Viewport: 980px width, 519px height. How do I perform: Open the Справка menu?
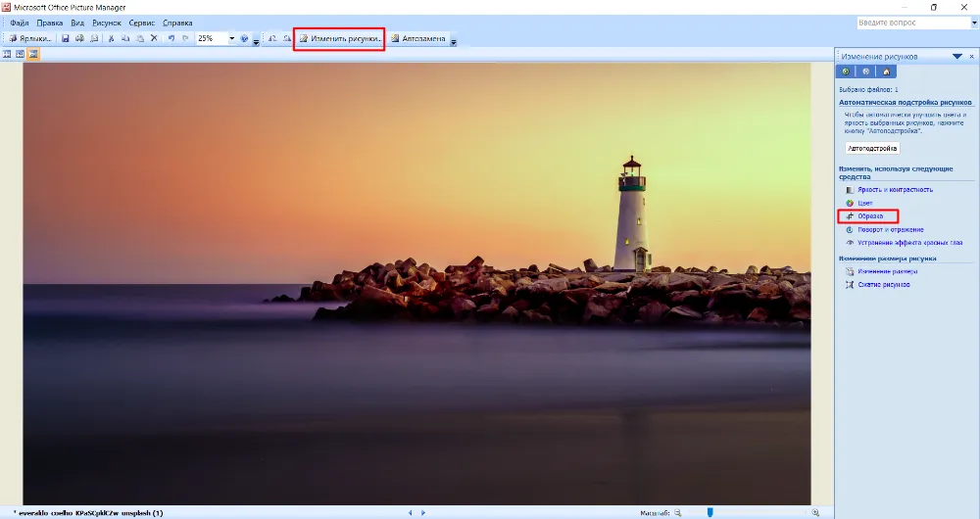coord(177,23)
